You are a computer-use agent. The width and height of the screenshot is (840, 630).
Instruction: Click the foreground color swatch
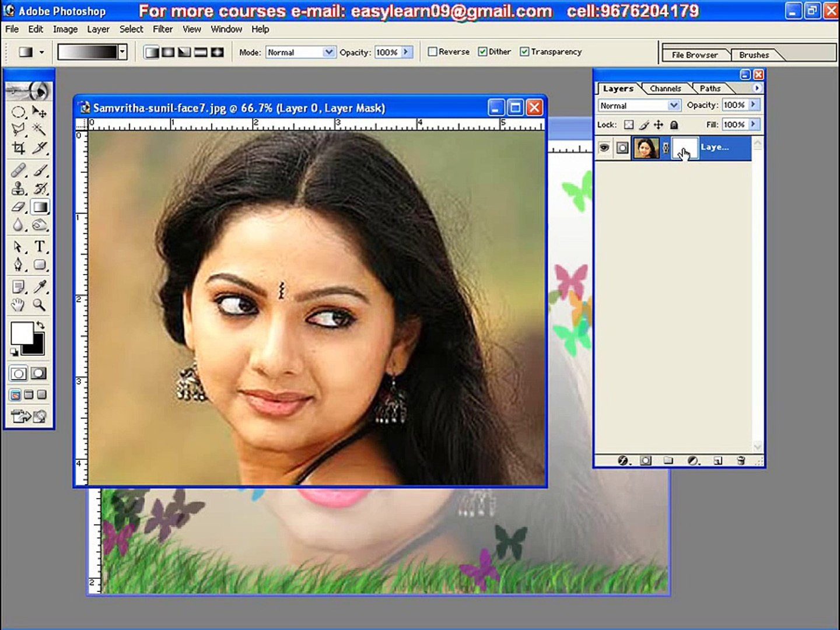22,334
